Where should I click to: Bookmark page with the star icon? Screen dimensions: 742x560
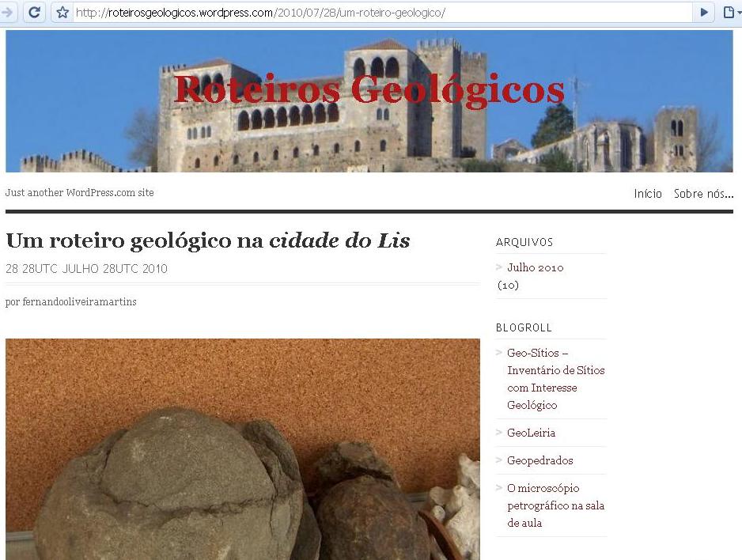pos(62,13)
